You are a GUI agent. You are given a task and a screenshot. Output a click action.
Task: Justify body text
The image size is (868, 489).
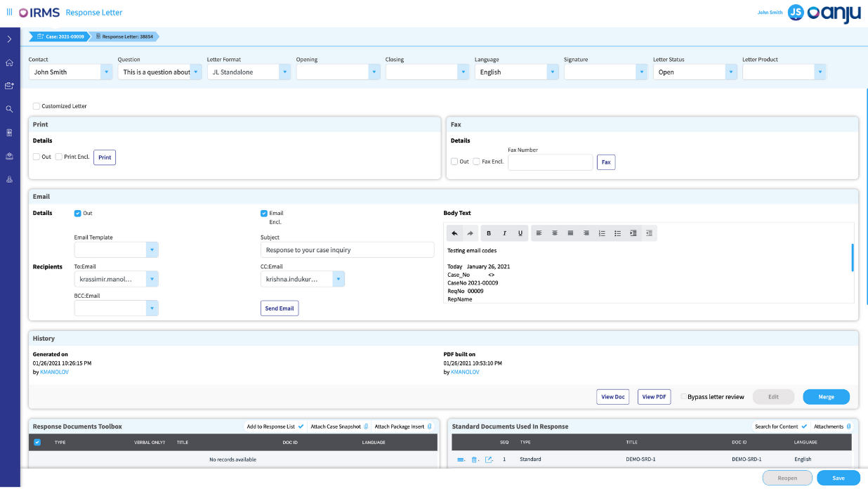570,233
